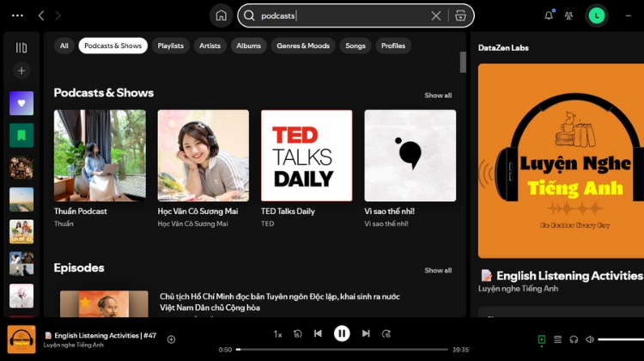This screenshot has width=644, height=361.
Task: Skip back 15 seconds
Action: 298,333
